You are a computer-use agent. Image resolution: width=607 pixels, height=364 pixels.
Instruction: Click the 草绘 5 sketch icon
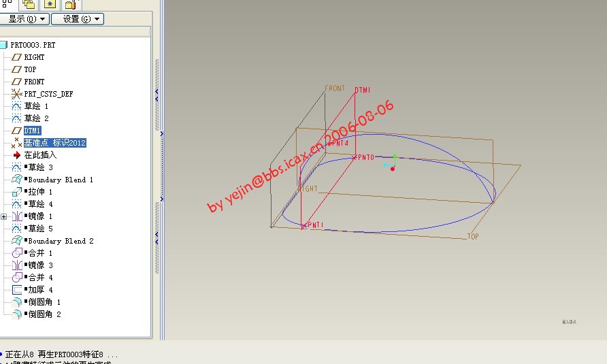point(16,229)
